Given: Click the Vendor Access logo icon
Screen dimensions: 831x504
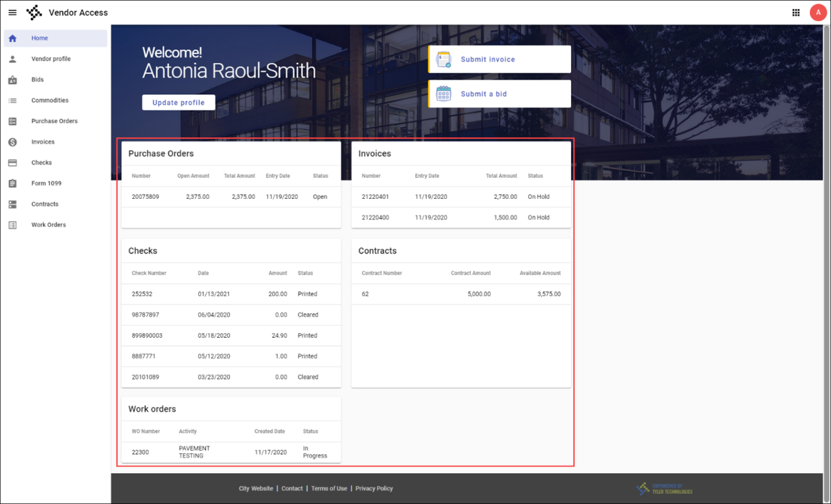Looking at the screenshot, I should click(x=34, y=13).
